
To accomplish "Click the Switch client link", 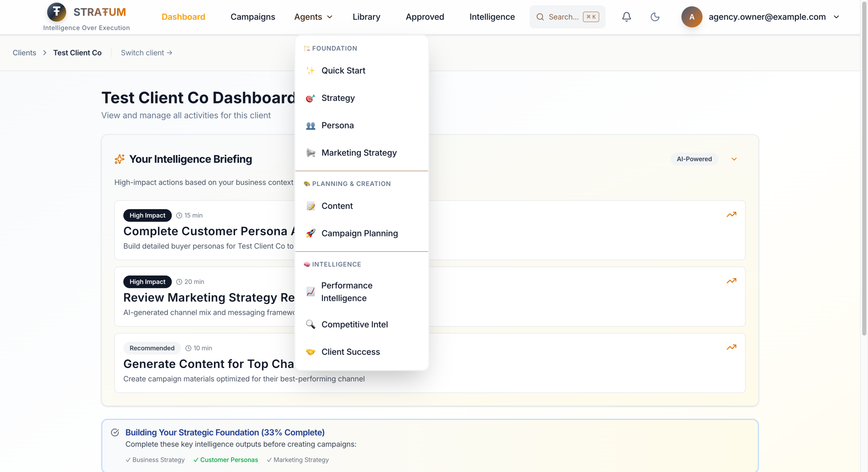I will pos(146,53).
